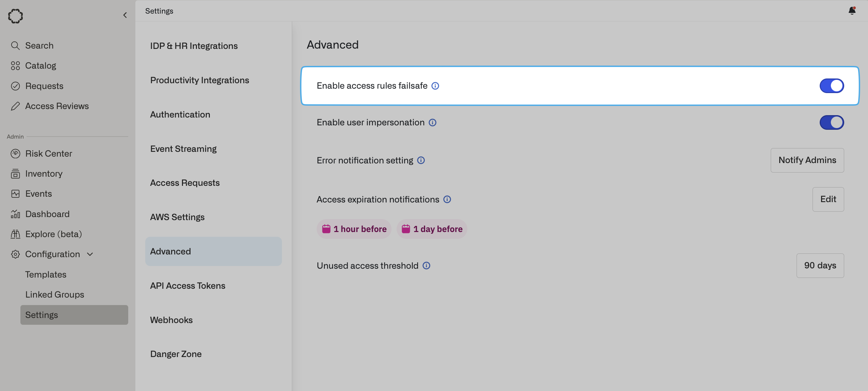Switch to the Danger Zone section

click(x=176, y=354)
